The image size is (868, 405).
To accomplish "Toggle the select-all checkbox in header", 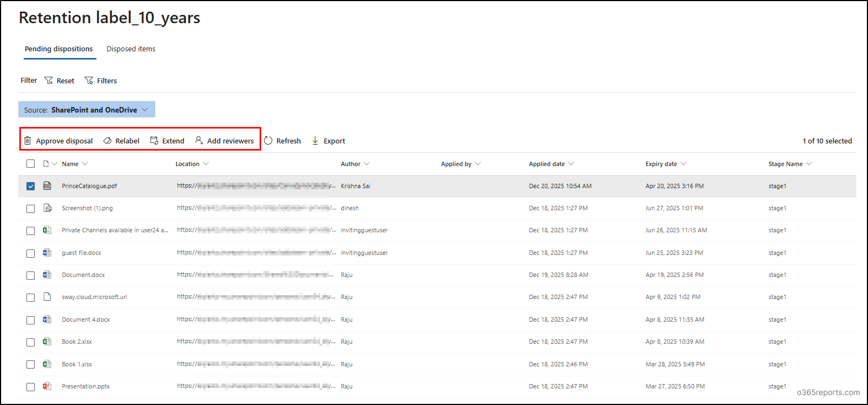I will tap(31, 164).
